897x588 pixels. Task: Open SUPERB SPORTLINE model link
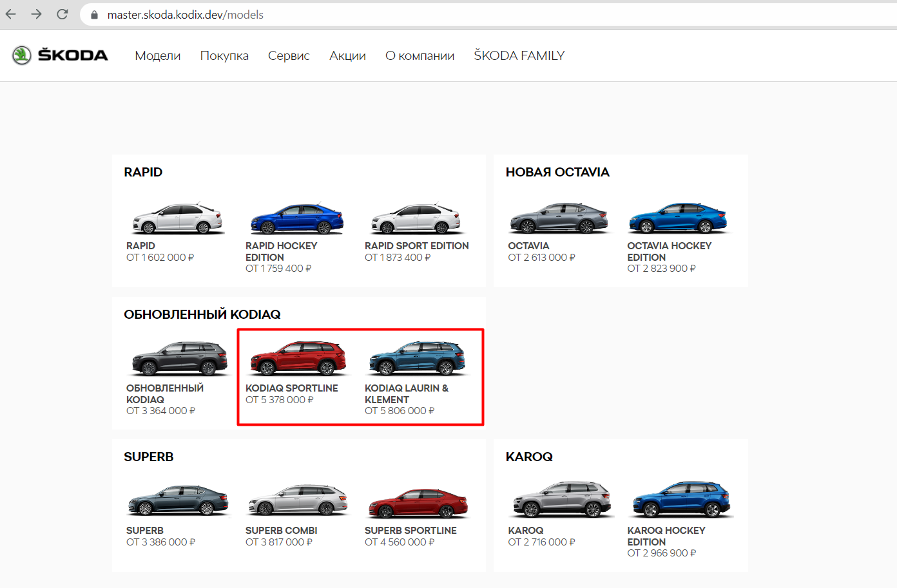[x=410, y=531]
